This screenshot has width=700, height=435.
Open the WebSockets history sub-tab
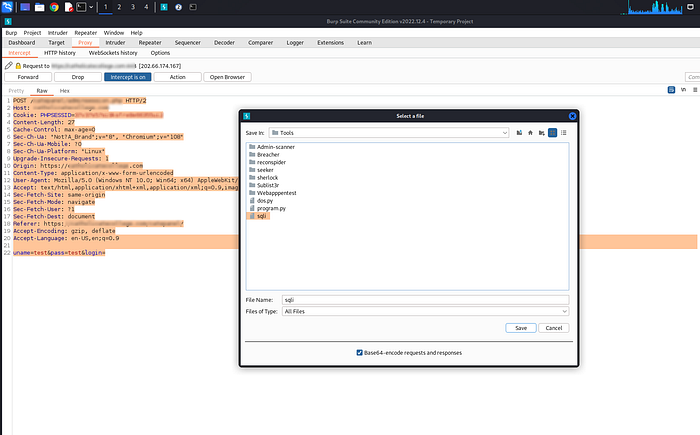click(113, 53)
